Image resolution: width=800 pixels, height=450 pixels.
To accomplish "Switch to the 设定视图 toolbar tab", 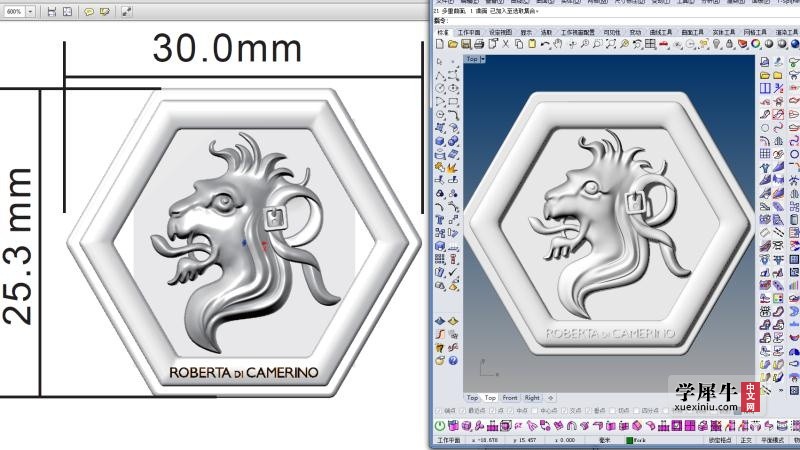I will point(501,32).
